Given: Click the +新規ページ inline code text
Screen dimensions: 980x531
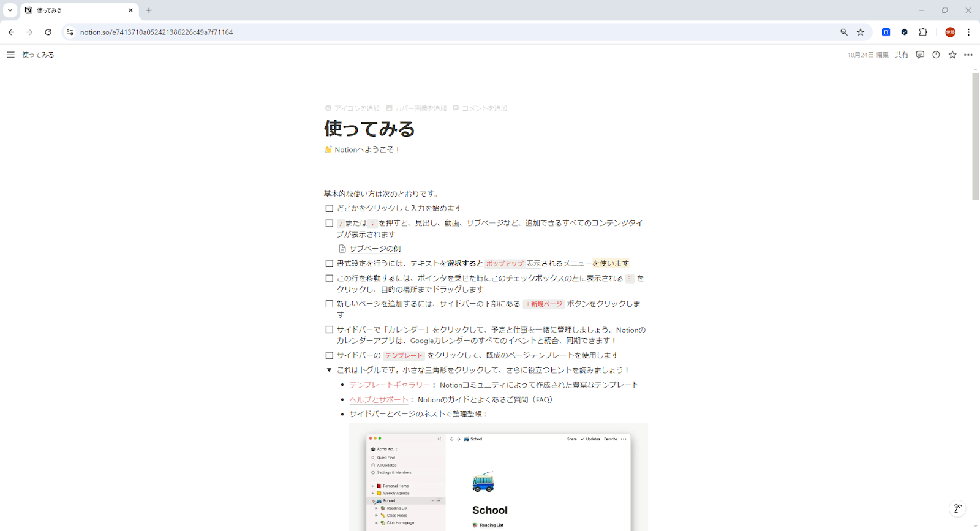Looking at the screenshot, I should (543, 304).
